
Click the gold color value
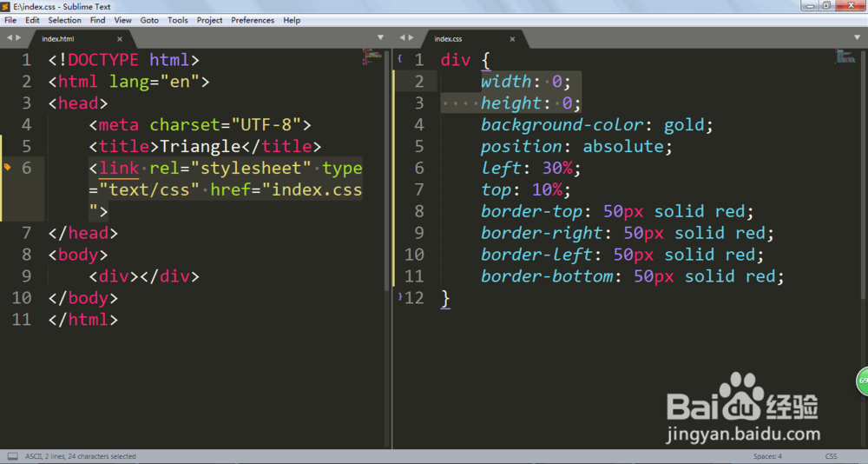tap(684, 125)
